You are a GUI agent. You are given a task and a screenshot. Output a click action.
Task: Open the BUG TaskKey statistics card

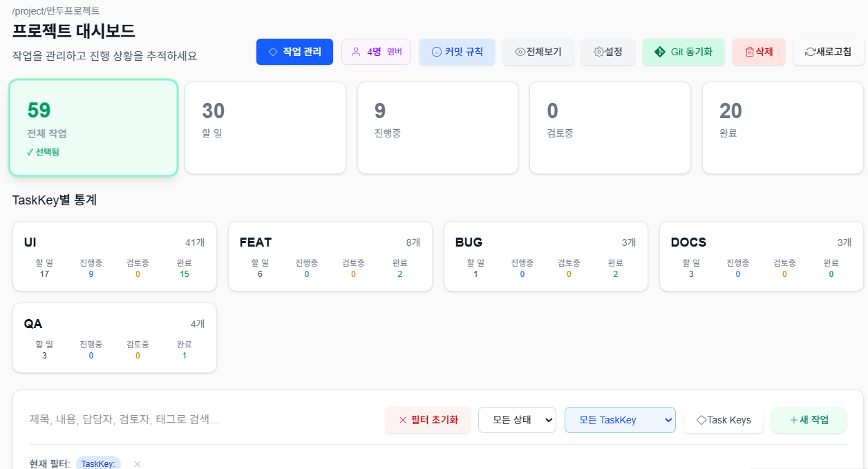(x=546, y=256)
